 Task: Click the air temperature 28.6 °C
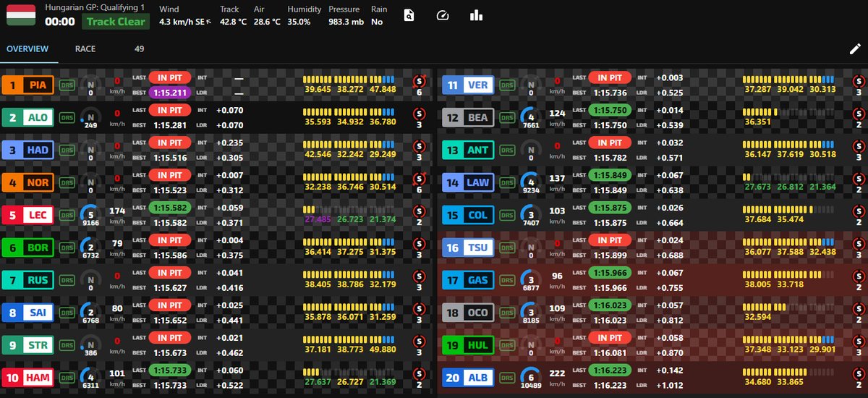267,22
